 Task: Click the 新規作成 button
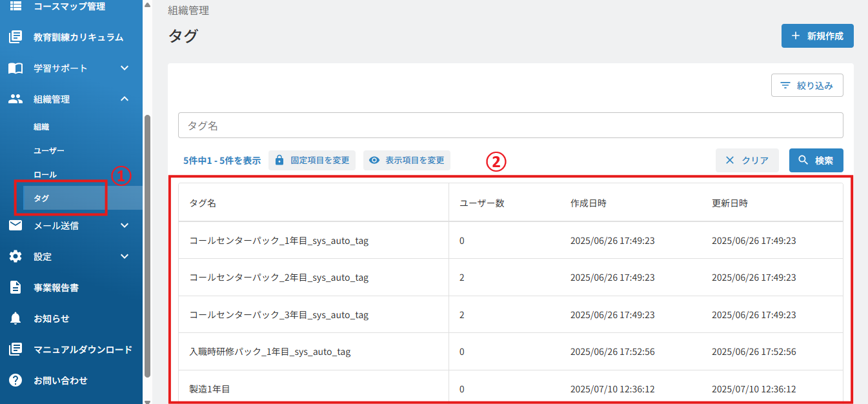pos(817,36)
